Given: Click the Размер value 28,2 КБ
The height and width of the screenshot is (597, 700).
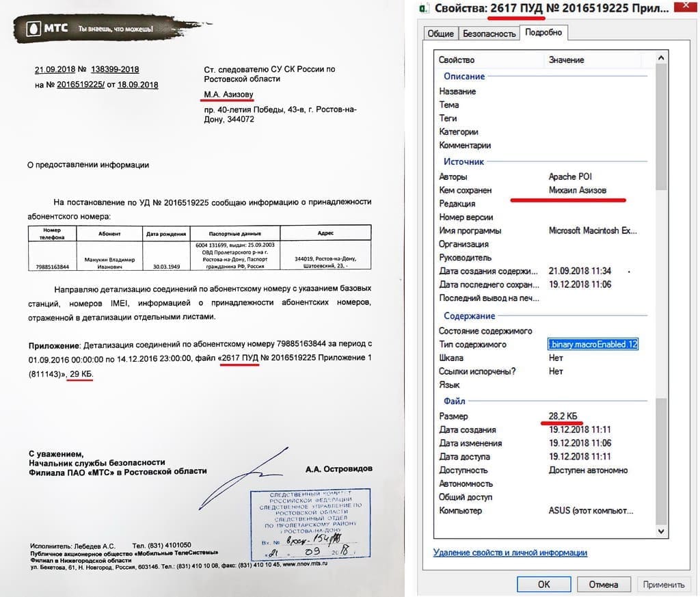Looking at the screenshot, I should point(563,416).
